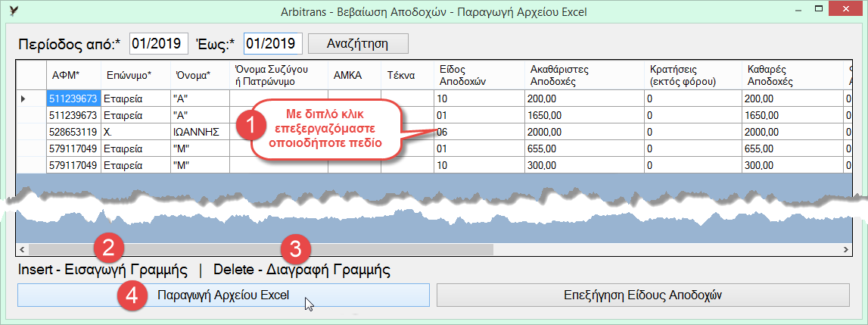Viewport: 868px width, 325px height.
Task: Click name "Α" in the 1650,00 row
Action: coord(200,115)
